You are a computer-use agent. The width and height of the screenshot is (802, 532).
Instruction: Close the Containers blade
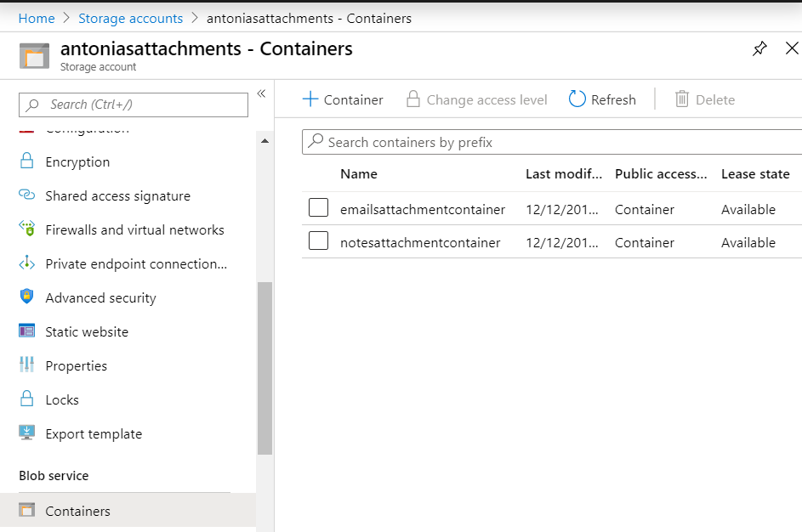coord(792,48)
